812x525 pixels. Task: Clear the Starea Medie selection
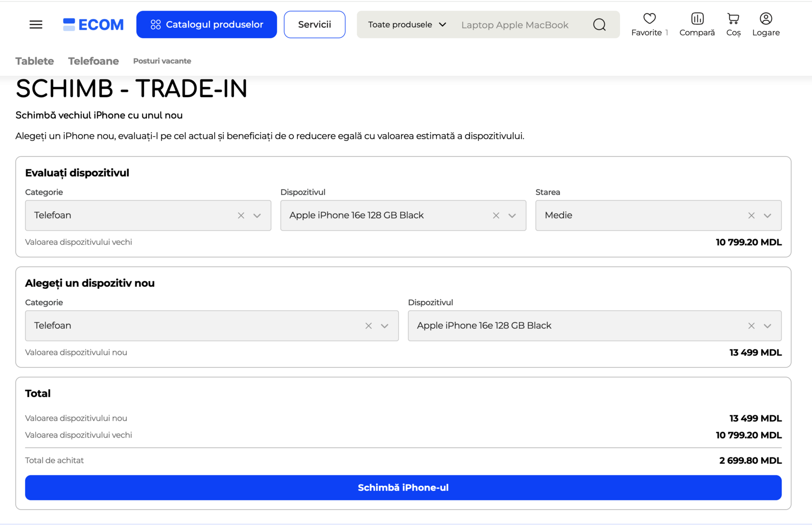(751, 215)
